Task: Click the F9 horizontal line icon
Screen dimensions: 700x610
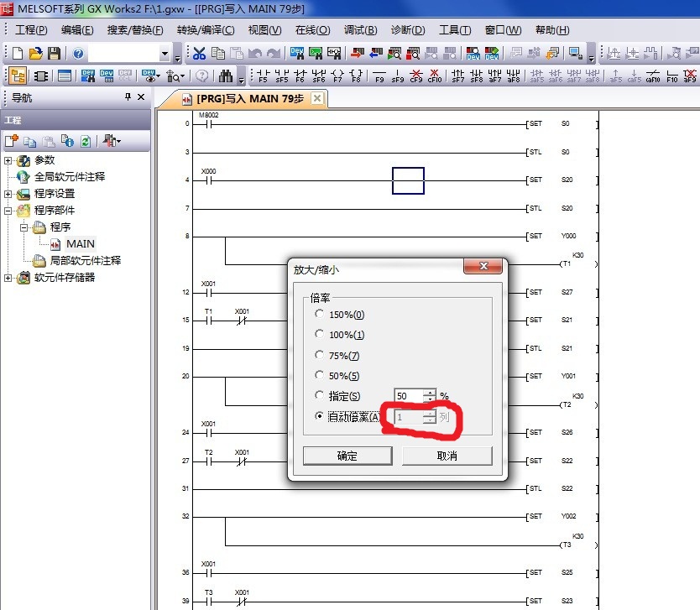Action: point(379,76)
